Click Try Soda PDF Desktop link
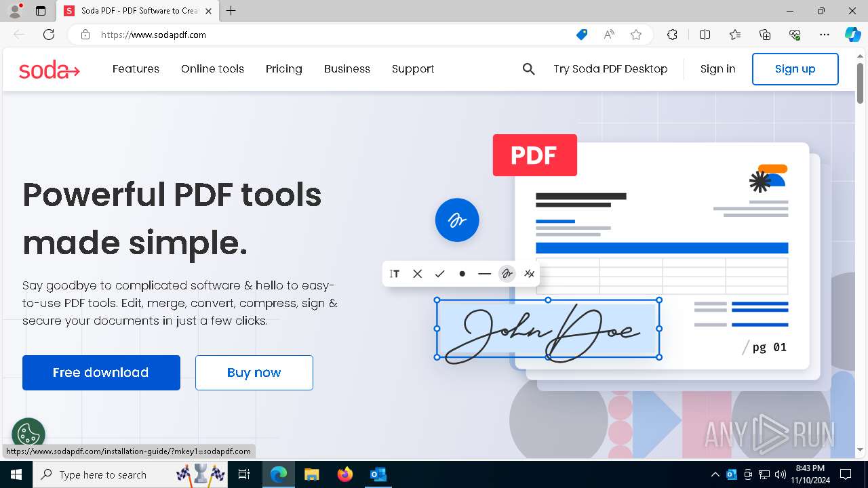The image size is (868, 488). (610, 69)
